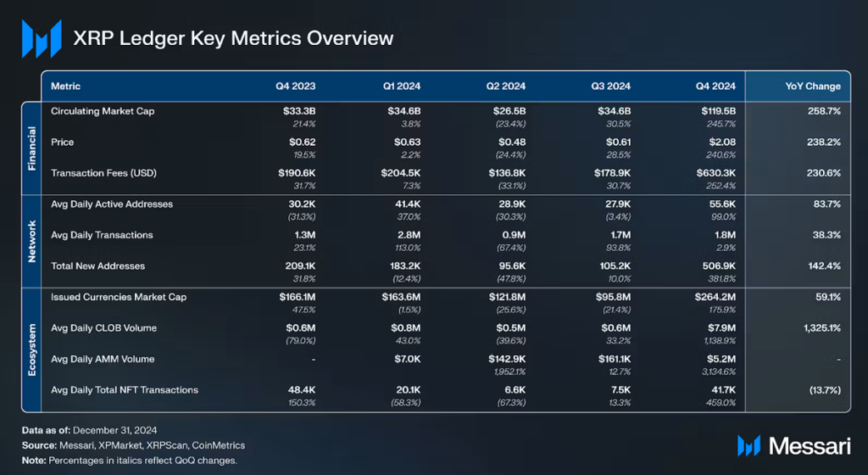Select the $7.9M CLOB volume value
Screen dimensions: 868x475
[722, 328]
